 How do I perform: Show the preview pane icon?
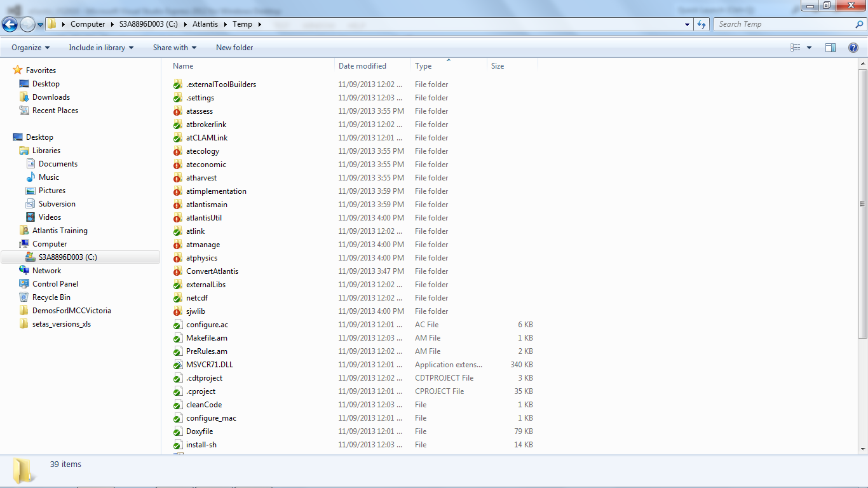click(x=830, y=48)
